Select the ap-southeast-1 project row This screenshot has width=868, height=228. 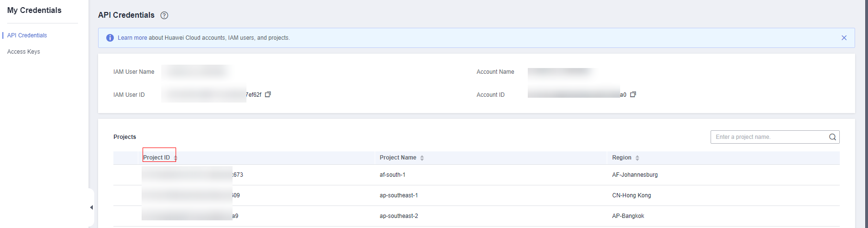click(x=399, y=195)
